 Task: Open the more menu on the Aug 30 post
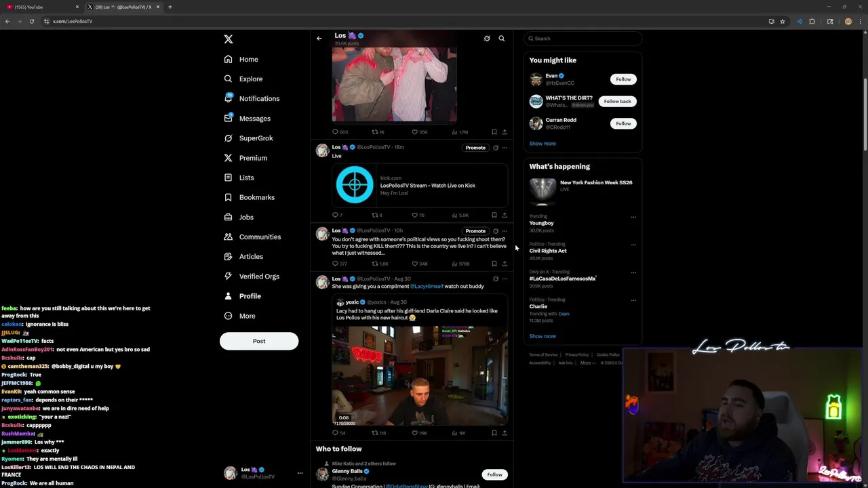505,279
